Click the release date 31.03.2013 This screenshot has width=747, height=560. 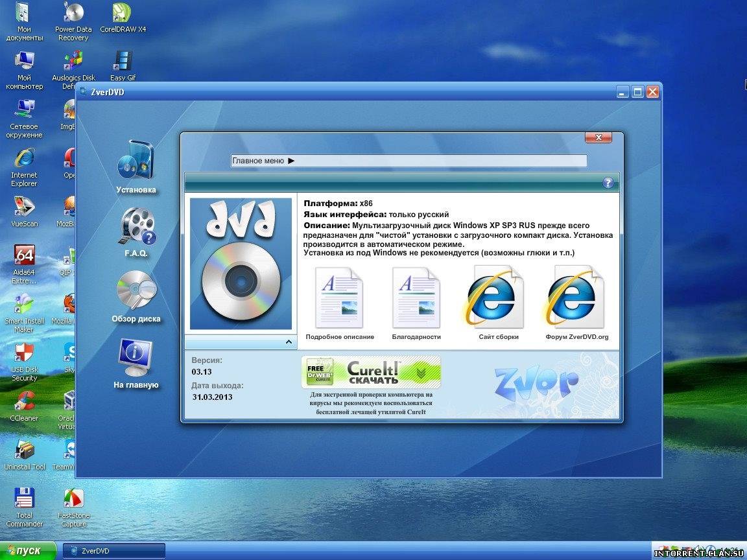(x=213, y=397)
